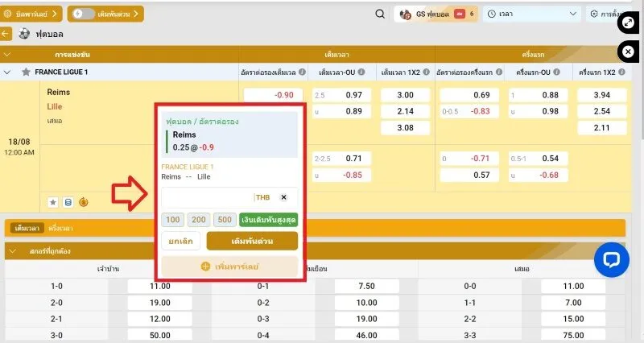Image resolution: width=644 pixels, height=343 pixels.
Task: Collapse the FRANCE LIGUE 1 league section
Action: click(7, 72)
